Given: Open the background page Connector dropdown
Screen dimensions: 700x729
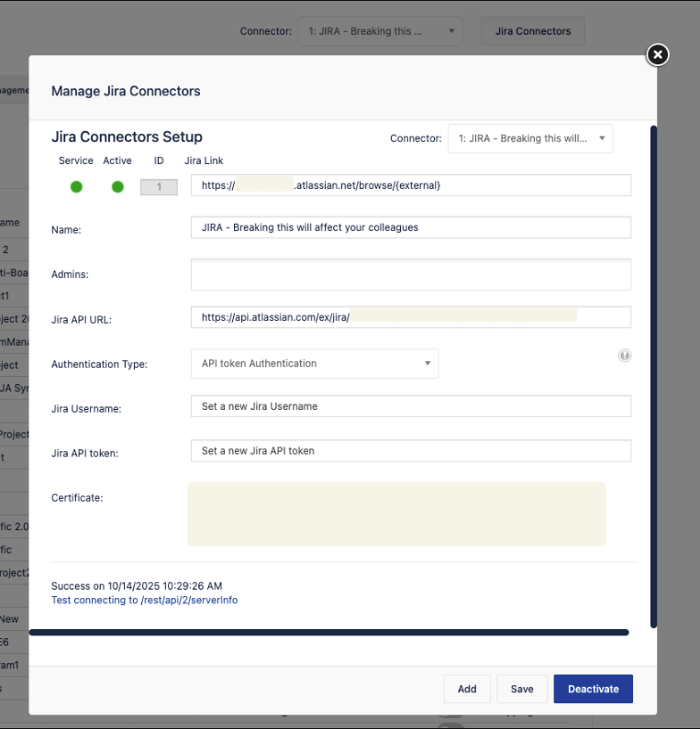Looking at the screenshot, I should (380, 31).
